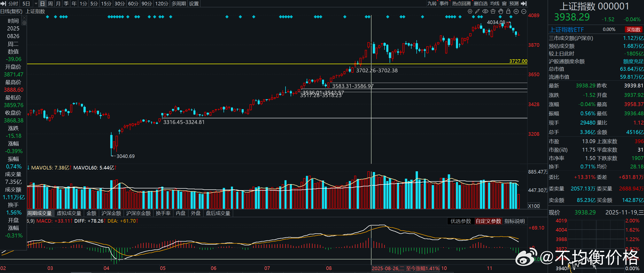This screenshot has width=644, height=273.
Task: Switch to 分时 intraday view
Action: click(13, 4)
